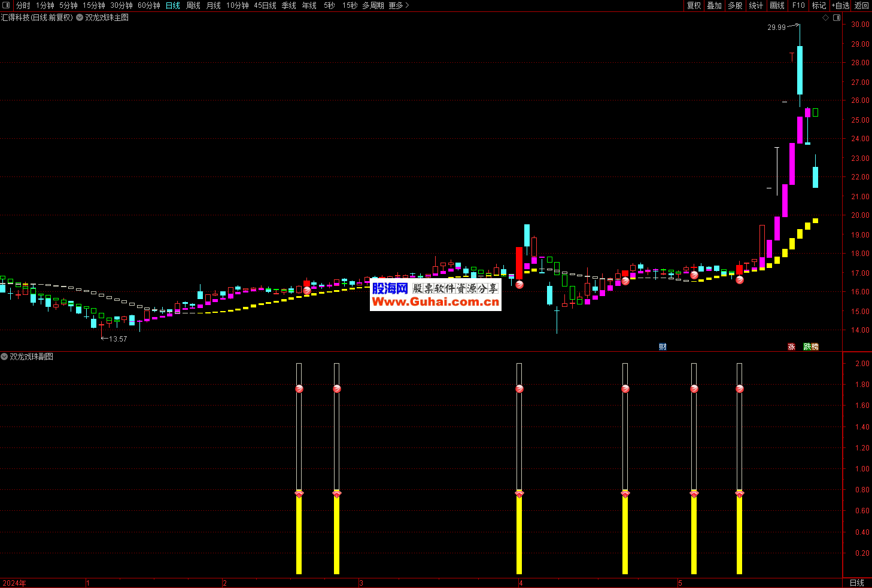Toggle the right info panel icon

tap(837, 18)
